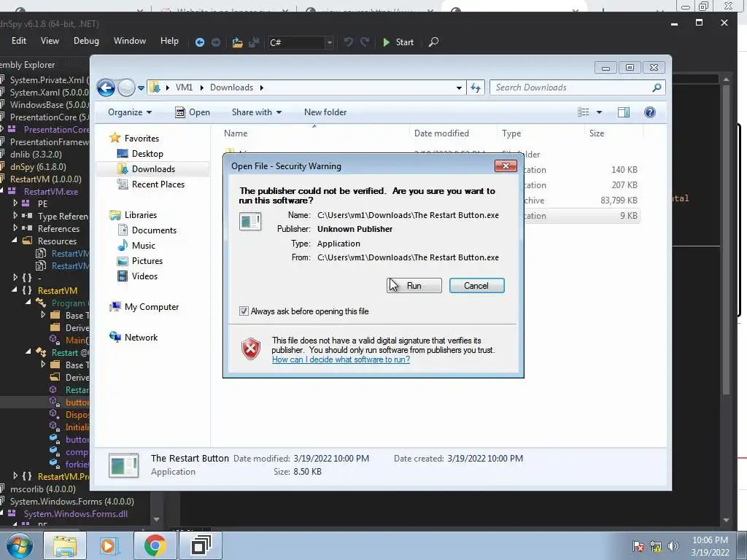
Task: Click the Explorer help icon
Action: coord(650,112)
